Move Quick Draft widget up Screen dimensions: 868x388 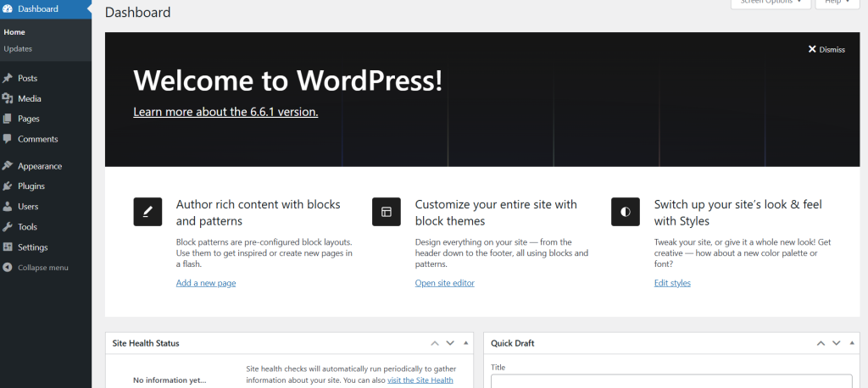(821, 343)
